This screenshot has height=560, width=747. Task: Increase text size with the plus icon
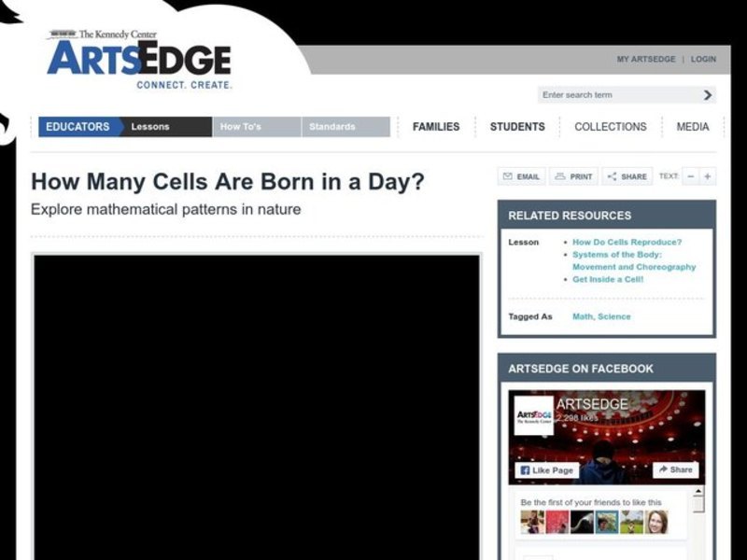pyautogui.click(x=707, y=175)
